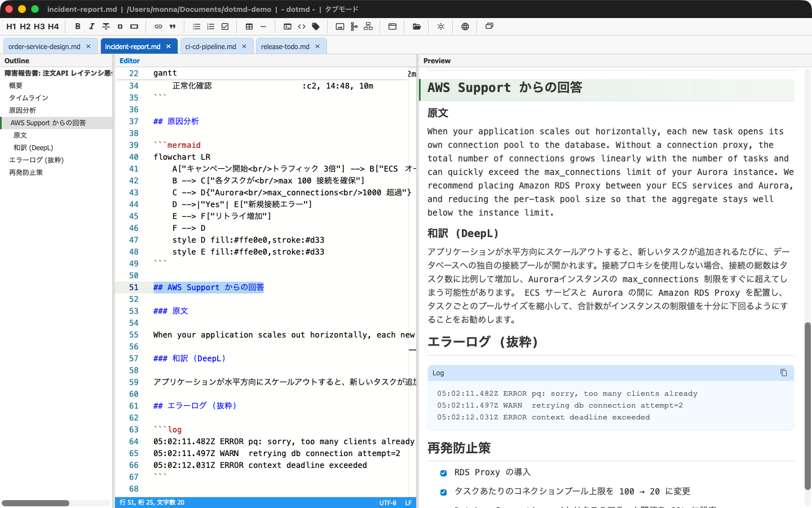Click the preview pane vertical scrollbar

(x=807, y=406)
